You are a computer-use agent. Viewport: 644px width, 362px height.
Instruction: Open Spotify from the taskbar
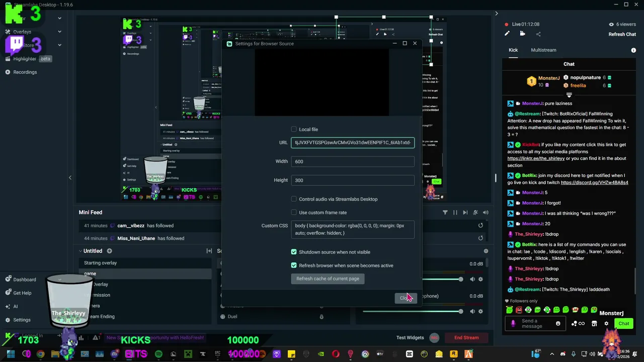[158, 354]
